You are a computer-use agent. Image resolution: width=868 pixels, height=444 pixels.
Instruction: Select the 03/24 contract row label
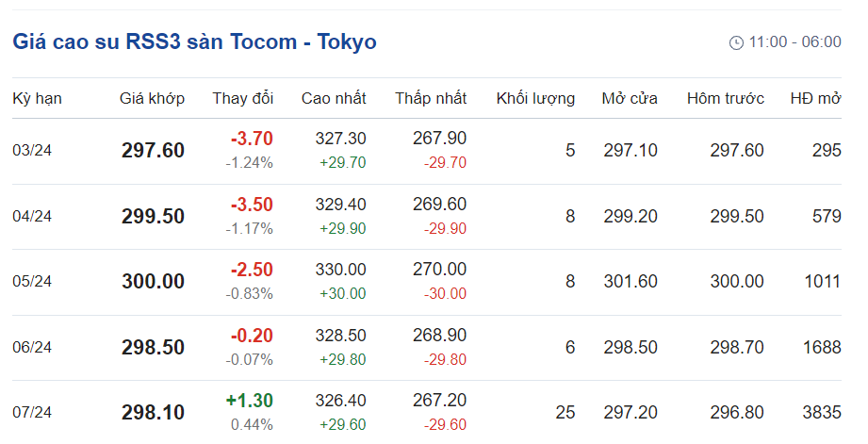click(32, 151)
